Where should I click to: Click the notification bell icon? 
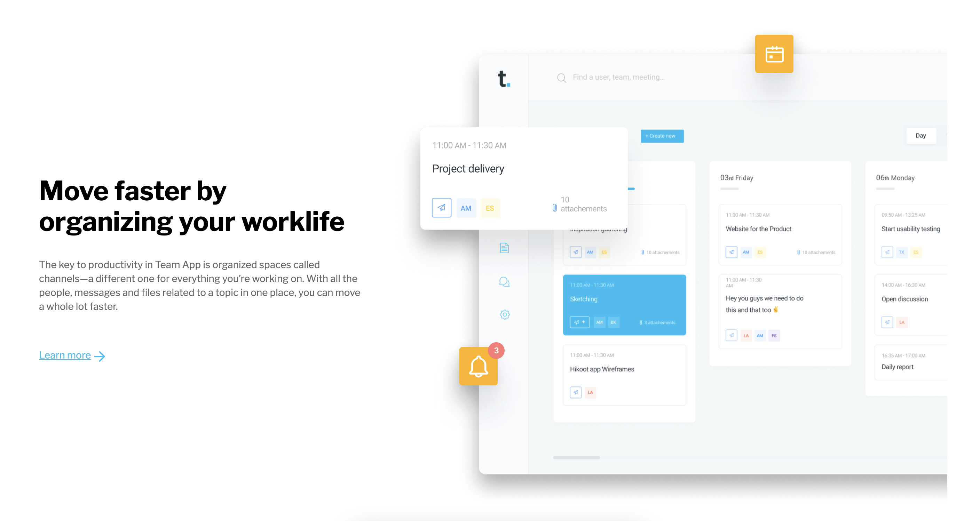(x=479, y=367)
